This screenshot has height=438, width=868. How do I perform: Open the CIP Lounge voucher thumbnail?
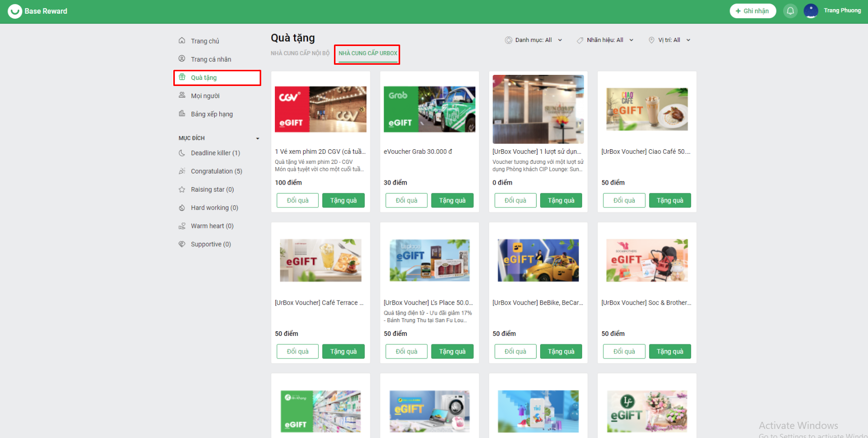[x=538, y=109]
